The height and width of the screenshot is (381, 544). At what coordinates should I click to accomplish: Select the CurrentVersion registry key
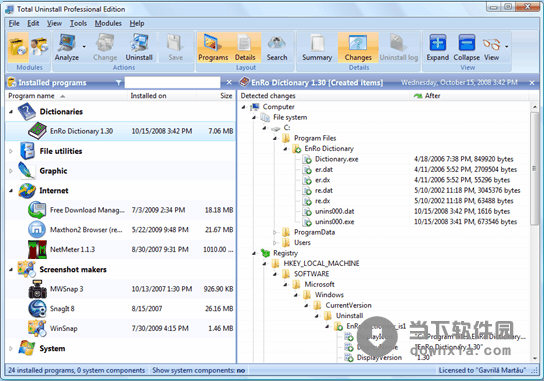(x=348, y=305)
